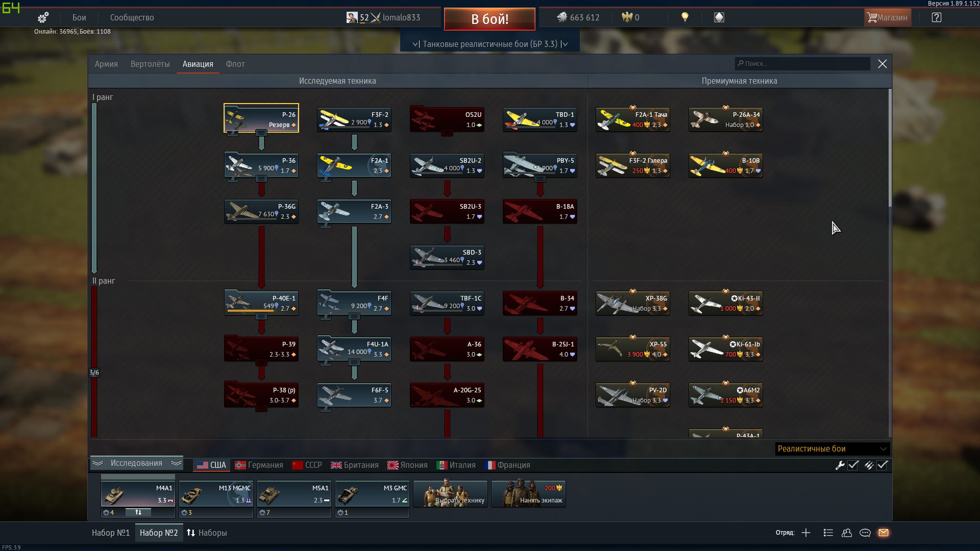Collapse the Исследования panel left chevron
The image size is (980, 551).
(x=97, y=463)
